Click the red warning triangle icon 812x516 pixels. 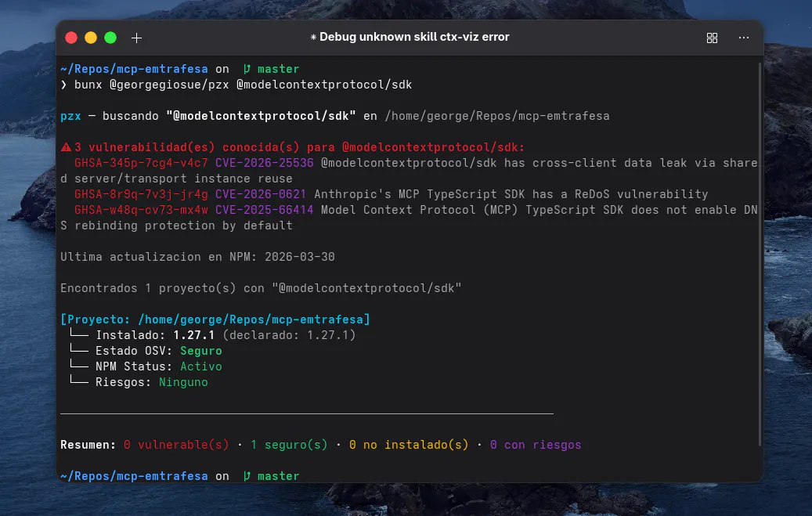pos(66,148)
